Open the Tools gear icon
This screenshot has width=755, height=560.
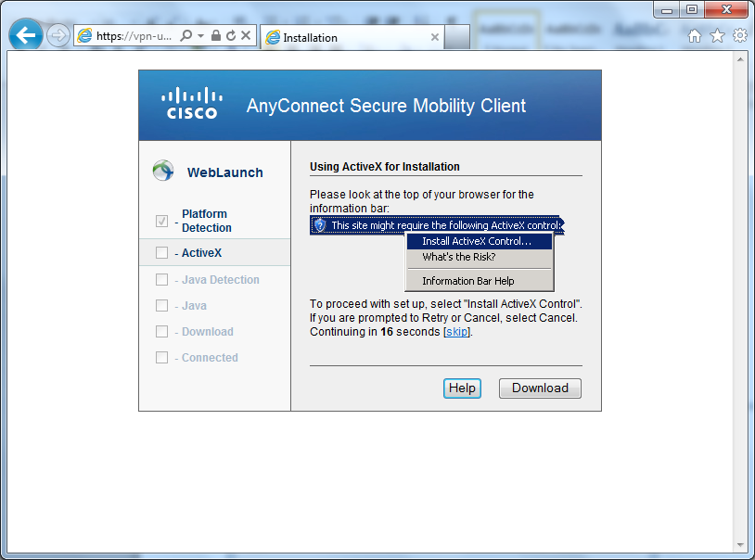[739, 35]
